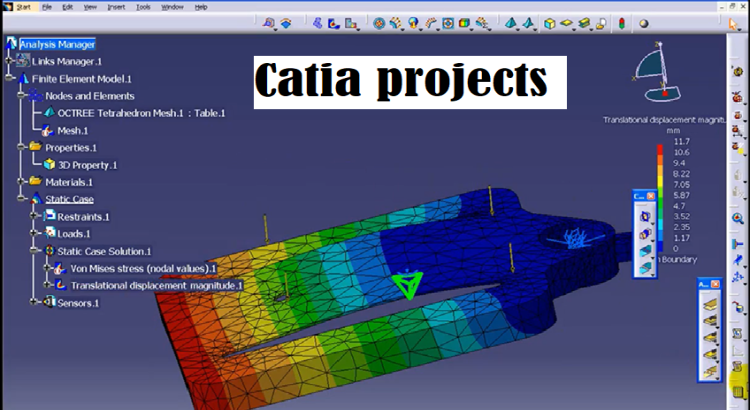Click the stress contour image icon in top toolbar

[334, 23]
